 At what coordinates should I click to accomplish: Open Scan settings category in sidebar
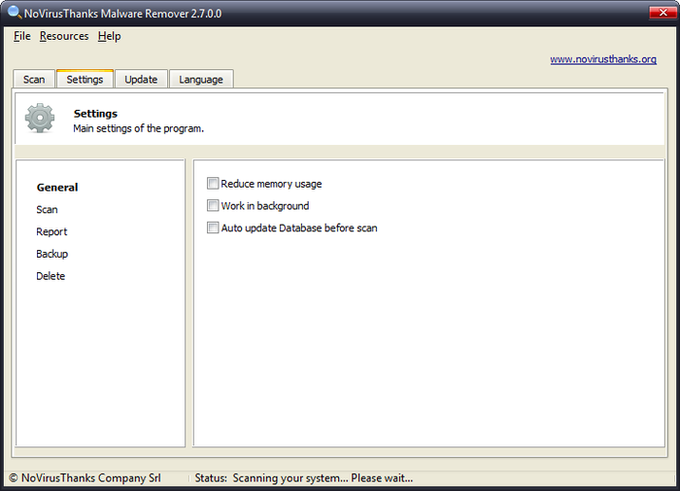pyautogui.click(x=47, y=209)
